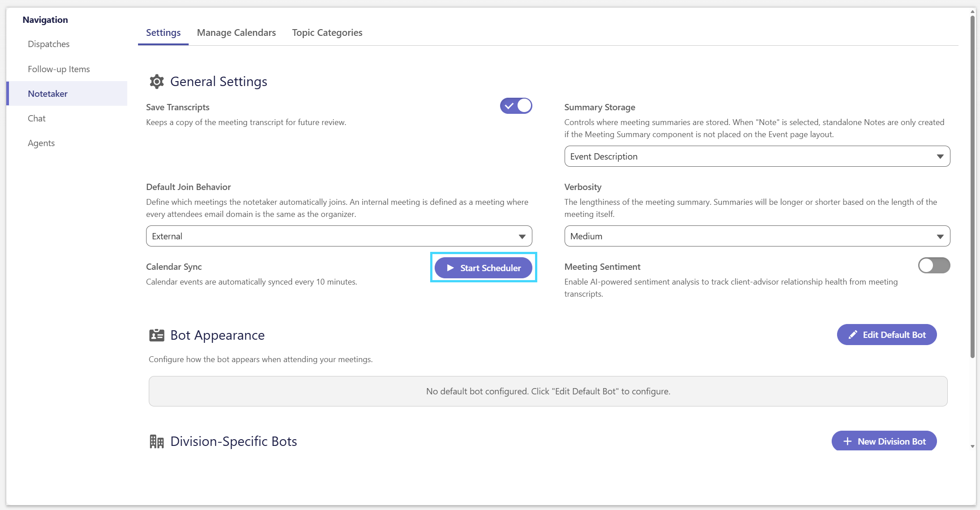Click the 'Division-Specific Bots' heading text
Screen dimensions: 980x510
coord(233,441)
